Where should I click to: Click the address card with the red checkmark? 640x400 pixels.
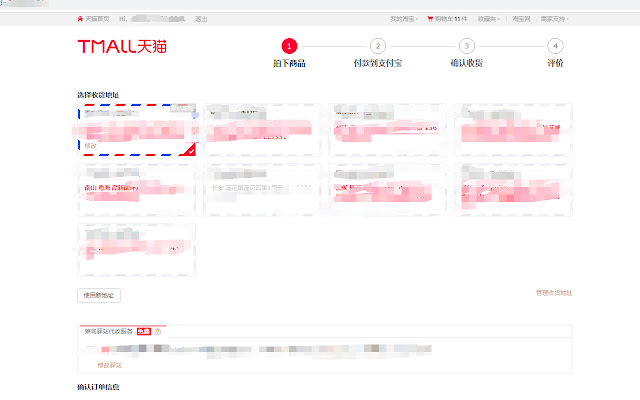[x=136, y=130]
